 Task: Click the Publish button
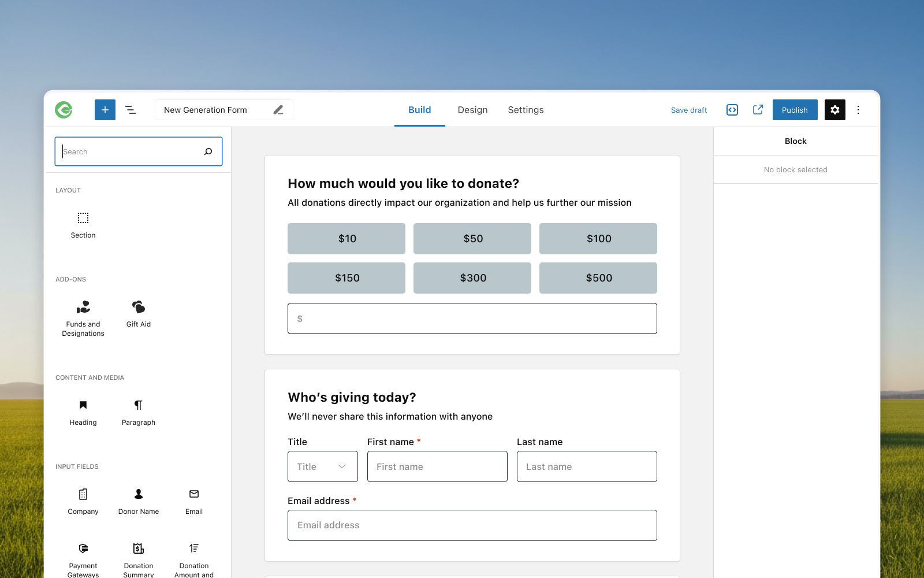point(795,110)
